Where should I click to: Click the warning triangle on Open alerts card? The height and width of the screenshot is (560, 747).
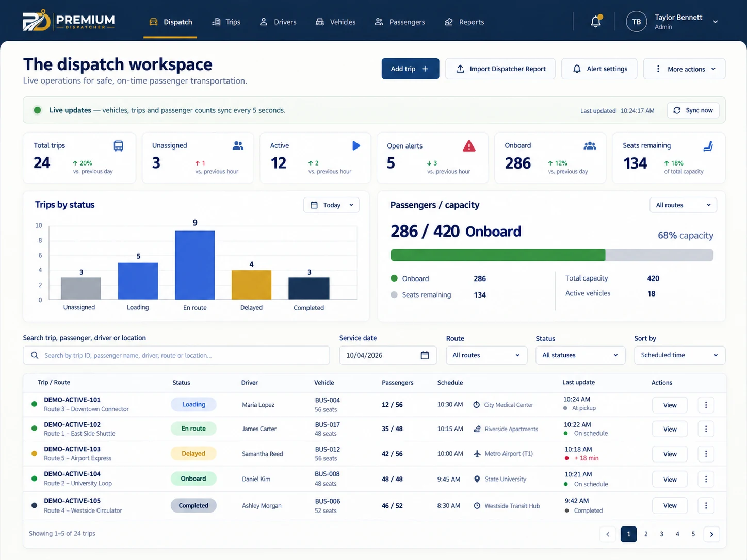tap(469, 146)
